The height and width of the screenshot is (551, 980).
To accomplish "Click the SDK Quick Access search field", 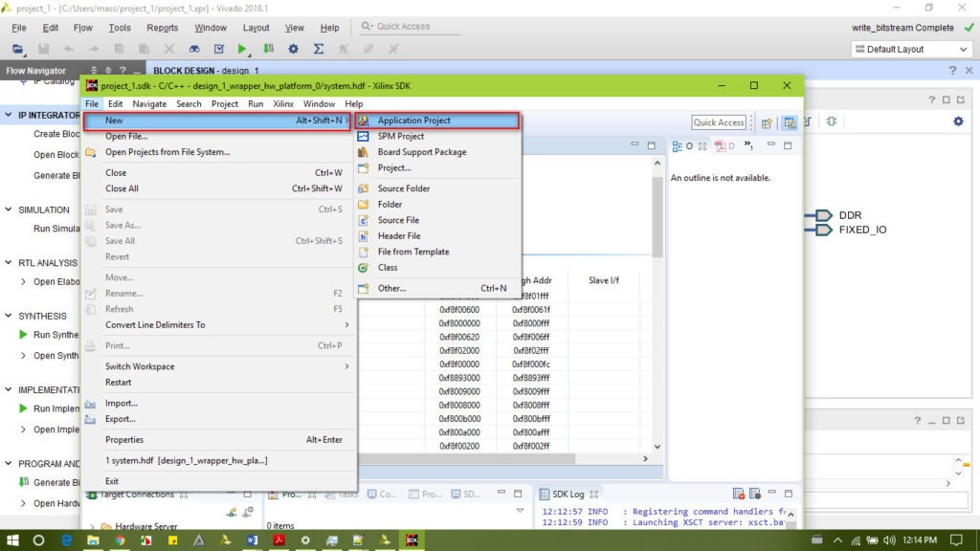I will [719, 122].
